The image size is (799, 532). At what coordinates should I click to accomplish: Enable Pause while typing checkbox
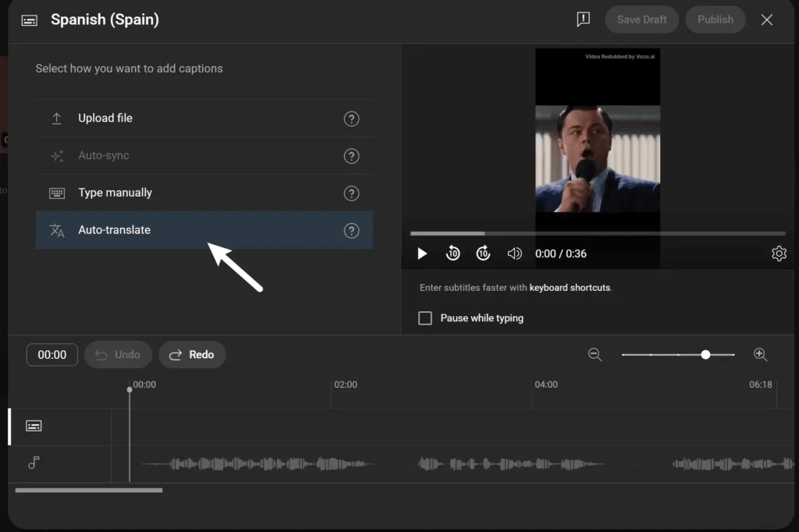(425, 318)
